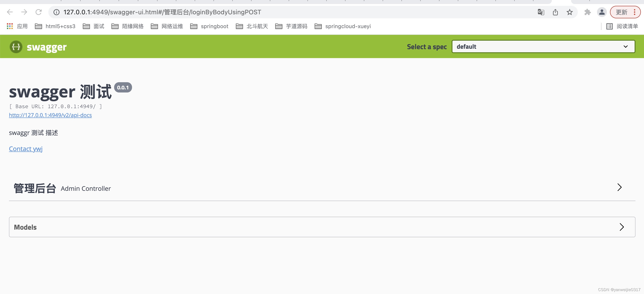644x294 pixels.
Task: Click the 'swagger 测试' page title
Action: 60,92
